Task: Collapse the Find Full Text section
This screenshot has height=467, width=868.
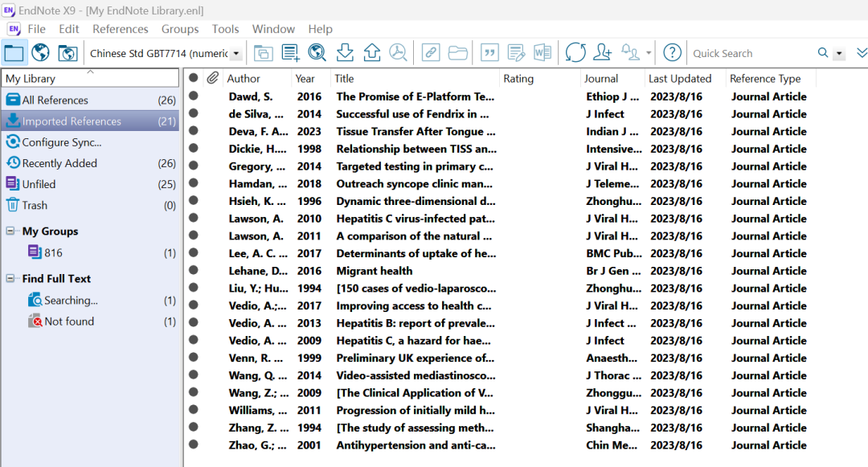Action: point(10,278)
